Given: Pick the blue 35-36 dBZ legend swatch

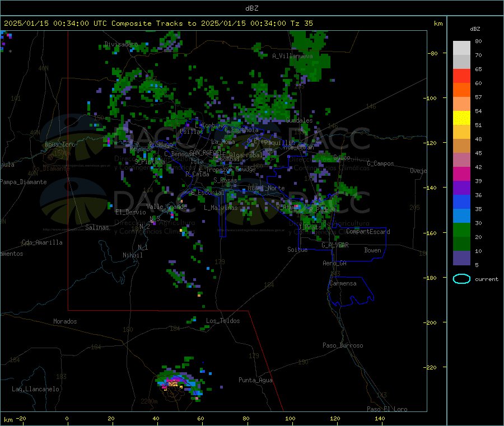Looking at the screenshot, I should (x=461, y=202).
